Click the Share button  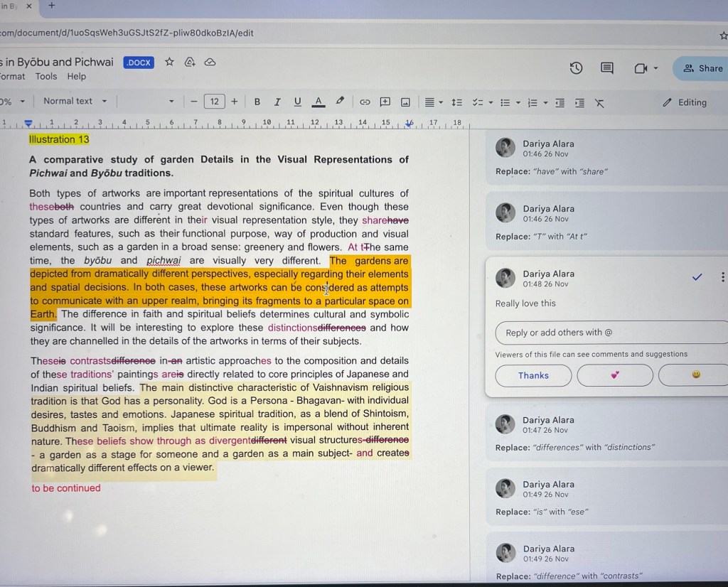click(x=702, y=68)
